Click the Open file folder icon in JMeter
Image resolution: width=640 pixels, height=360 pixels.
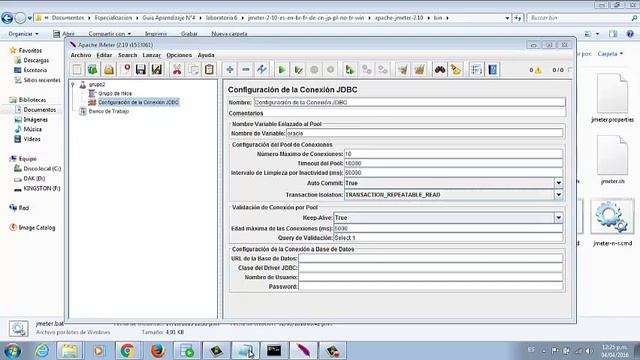pos(109,69)
